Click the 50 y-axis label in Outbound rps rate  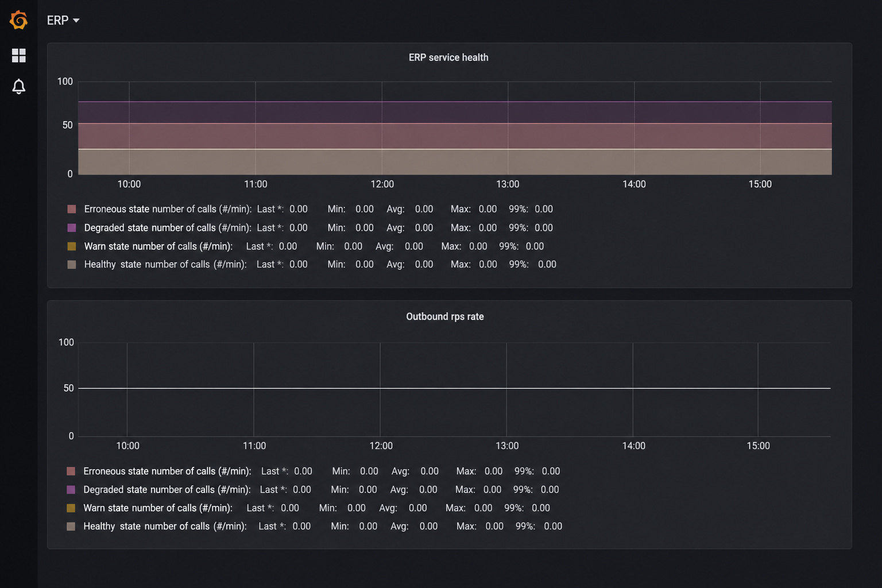(69, 388)
